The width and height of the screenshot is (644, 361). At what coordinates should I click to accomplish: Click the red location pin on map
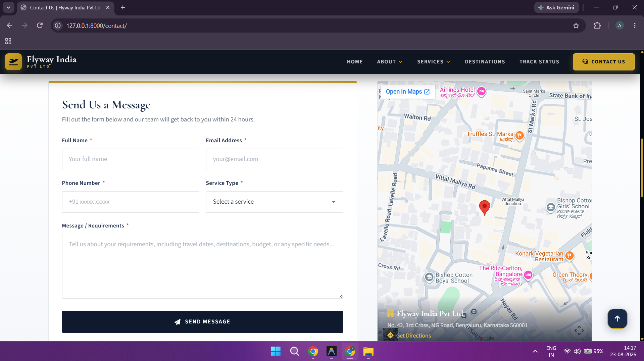484,207
